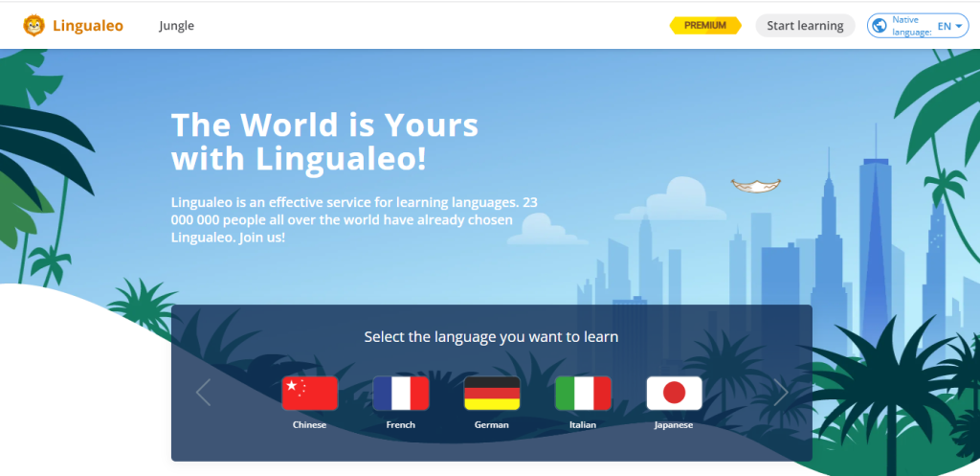
Task: Click the Italian label text
Action: (583, 424)
